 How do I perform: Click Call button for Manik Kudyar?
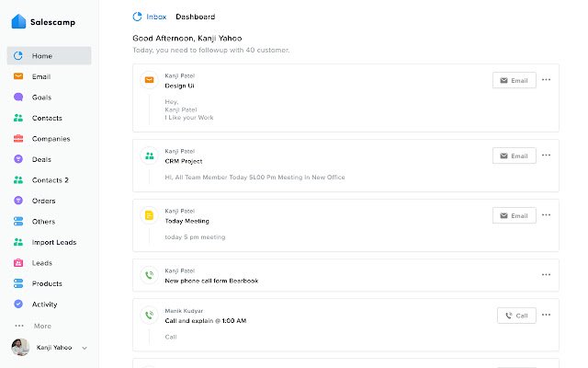[516, 316]
